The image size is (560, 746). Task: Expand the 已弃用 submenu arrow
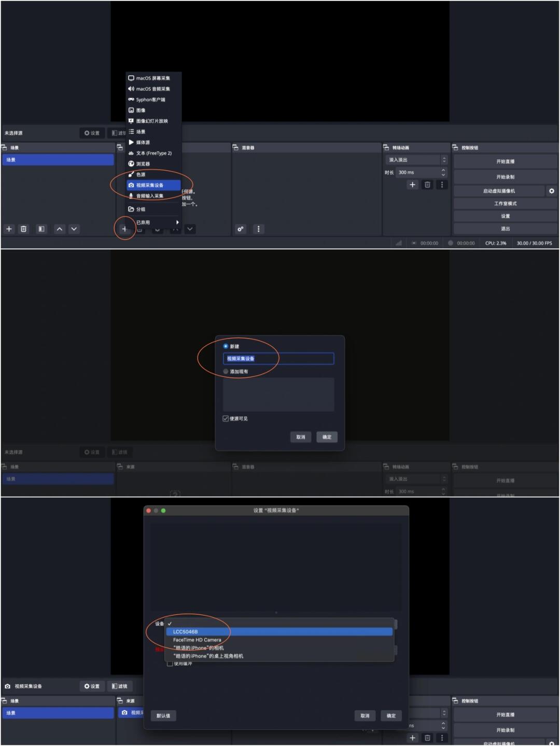(177, 222)
